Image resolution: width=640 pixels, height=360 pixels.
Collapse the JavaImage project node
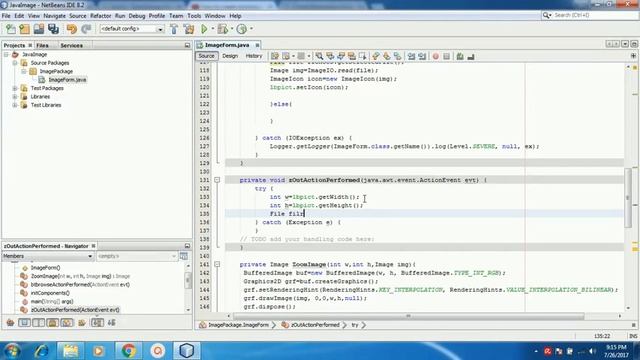6,54
